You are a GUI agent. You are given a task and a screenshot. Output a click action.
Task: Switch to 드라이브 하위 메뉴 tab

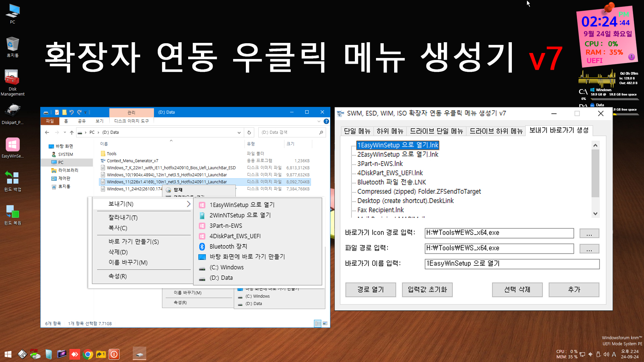point(496,131)
